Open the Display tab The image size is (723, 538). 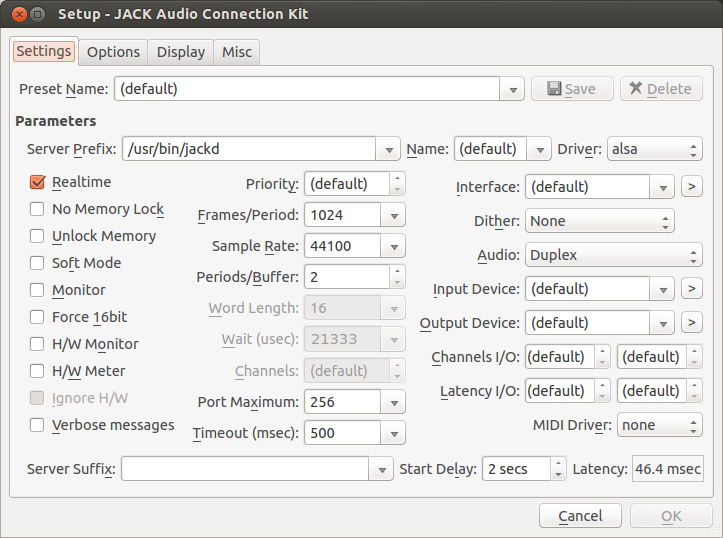tap(181, 52)
